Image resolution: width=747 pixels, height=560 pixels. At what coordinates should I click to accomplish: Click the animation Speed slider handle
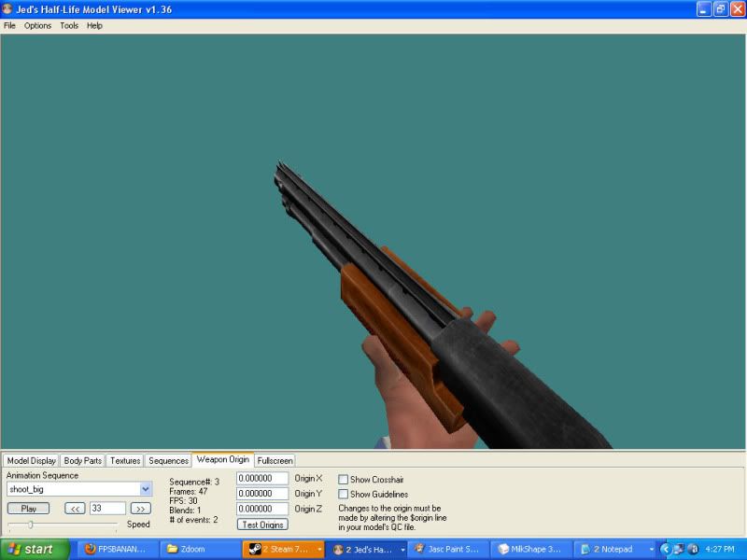tap(31, 525)
